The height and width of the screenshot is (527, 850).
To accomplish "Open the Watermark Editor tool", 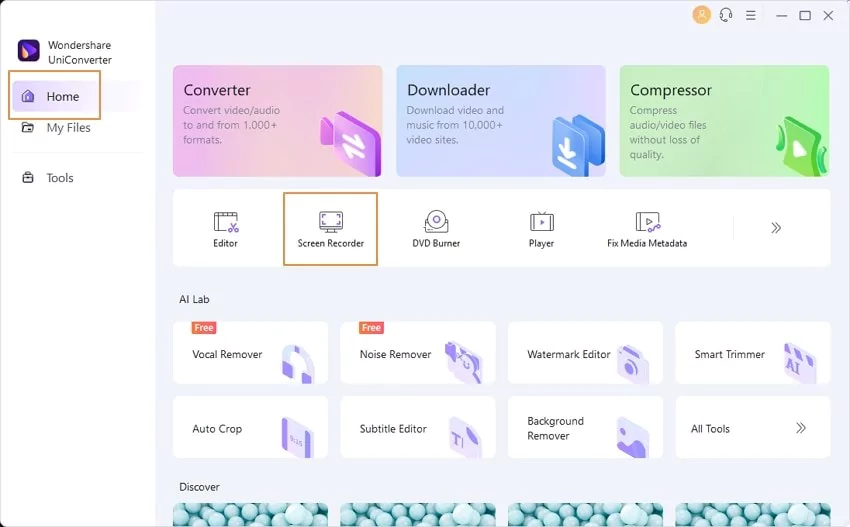I will (x=585, y=353).
